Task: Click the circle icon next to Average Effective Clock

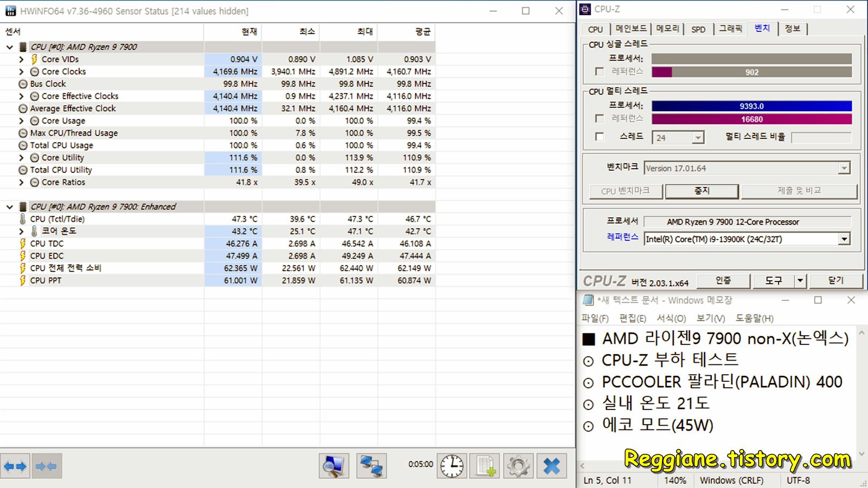Action: [23, 108]
